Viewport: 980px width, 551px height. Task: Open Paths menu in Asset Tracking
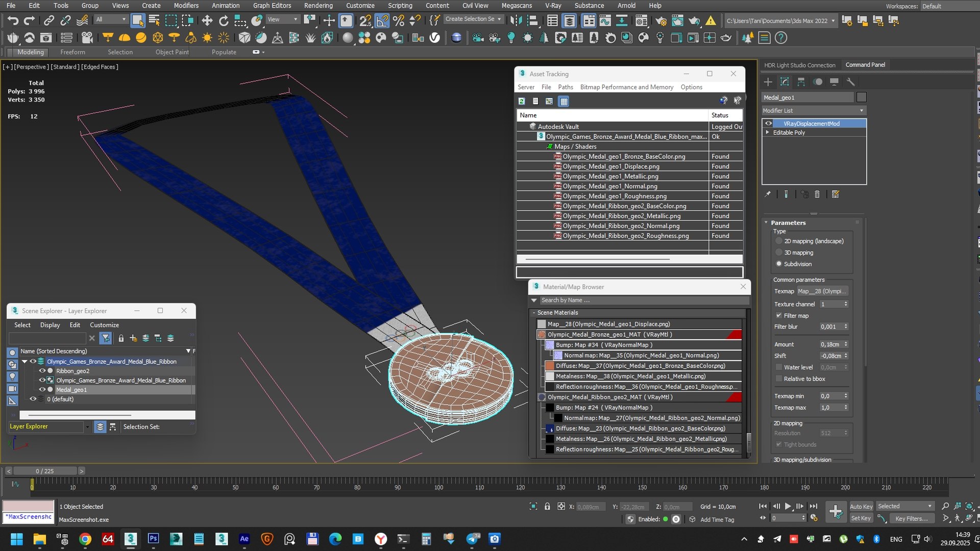(x=566, y=87)
